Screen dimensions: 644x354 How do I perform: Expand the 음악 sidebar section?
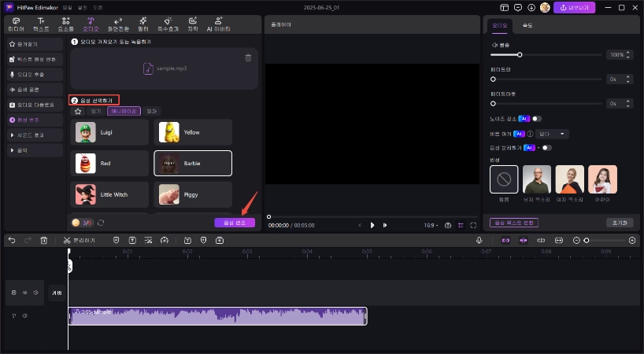[x=35, y=150]
